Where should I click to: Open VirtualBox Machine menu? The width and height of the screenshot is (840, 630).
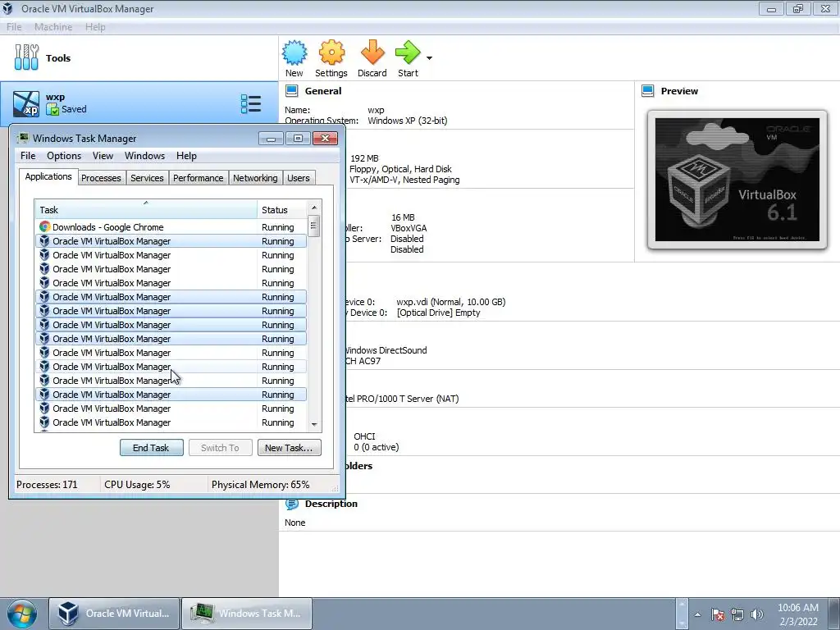(x=53, y=27)
